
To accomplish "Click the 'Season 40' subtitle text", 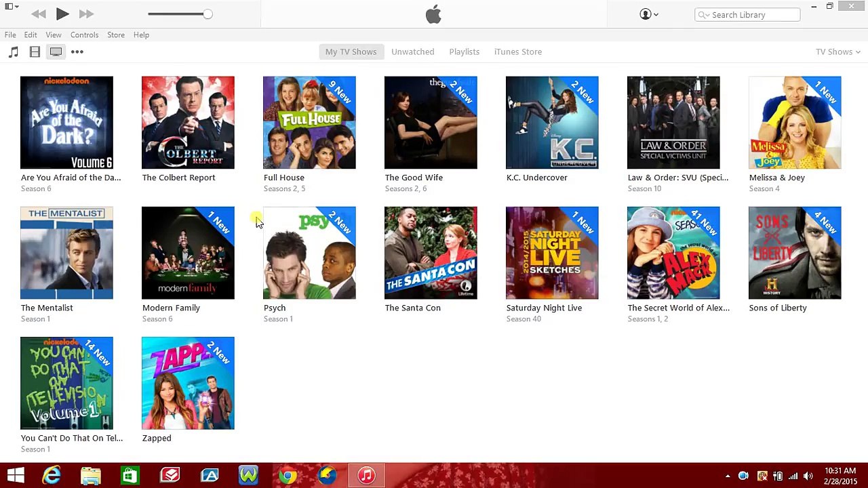I will tap(524, 319).
